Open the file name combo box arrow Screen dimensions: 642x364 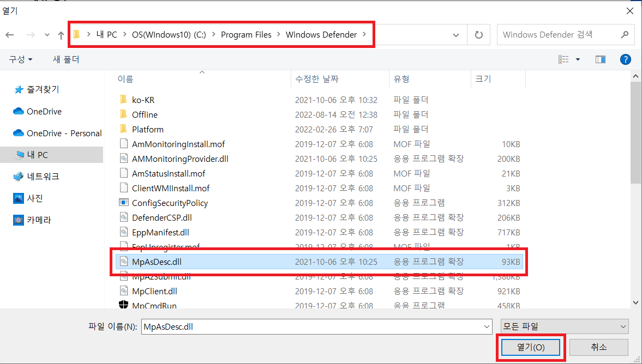(487, 327)
